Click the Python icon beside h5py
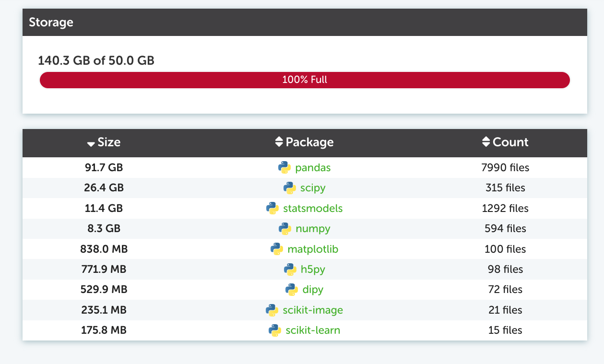 pyautogui.click(x=290, y=270)
